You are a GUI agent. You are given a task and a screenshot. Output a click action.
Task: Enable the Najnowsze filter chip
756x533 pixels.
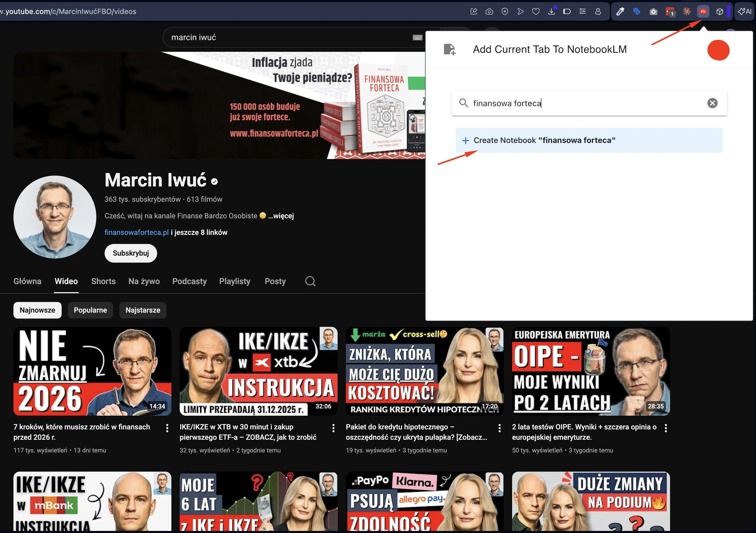click(37, 310)
